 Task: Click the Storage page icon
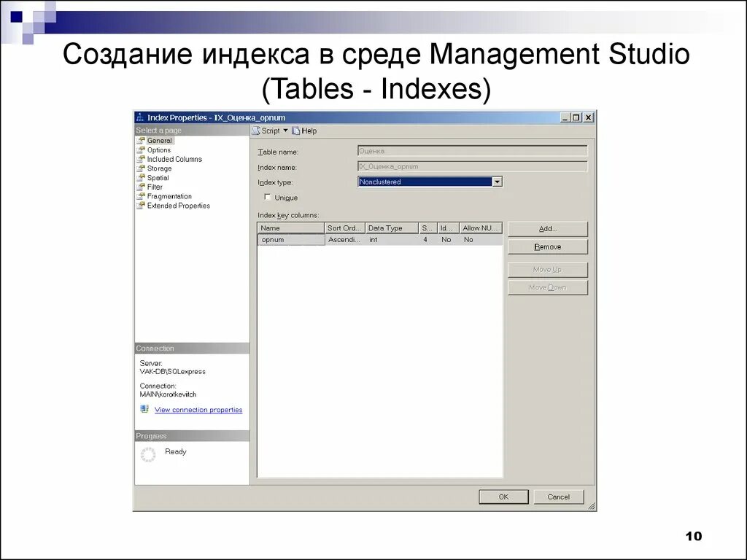(141, 168)
